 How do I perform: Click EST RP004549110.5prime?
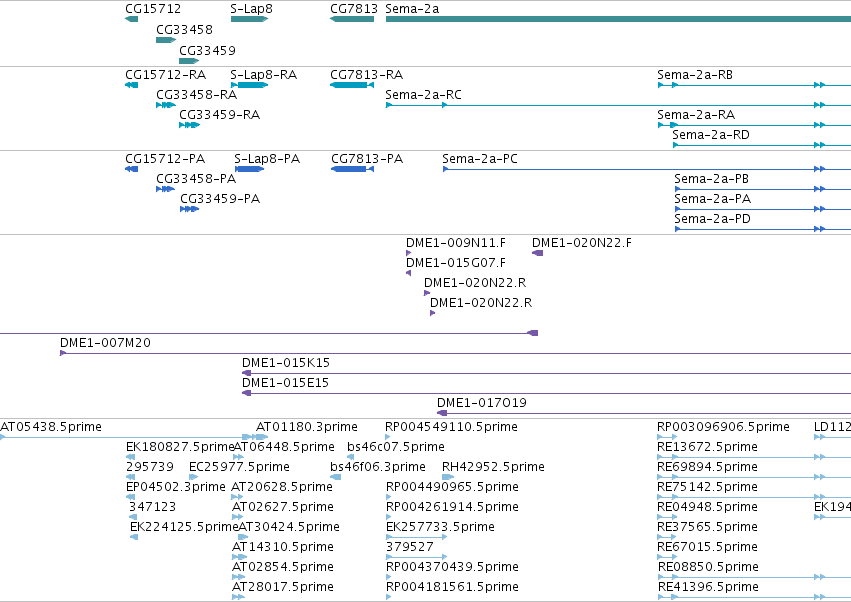coord(452,427)
